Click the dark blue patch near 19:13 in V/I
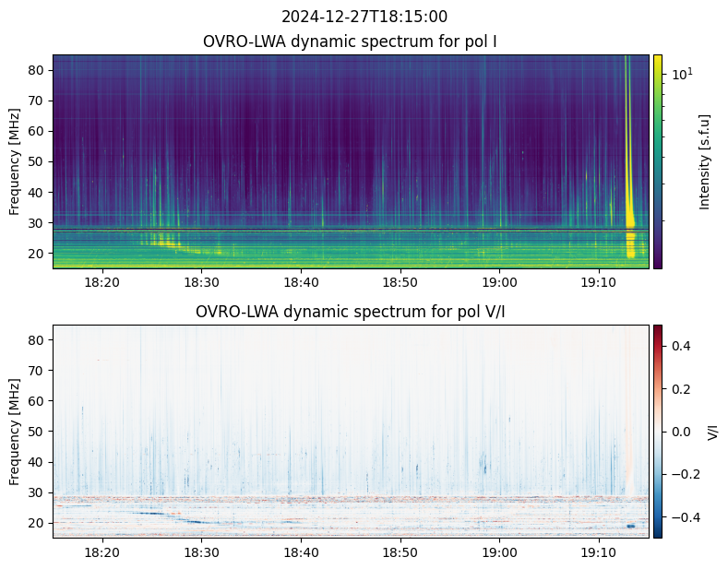728x569 pixels. coord(630,526)
